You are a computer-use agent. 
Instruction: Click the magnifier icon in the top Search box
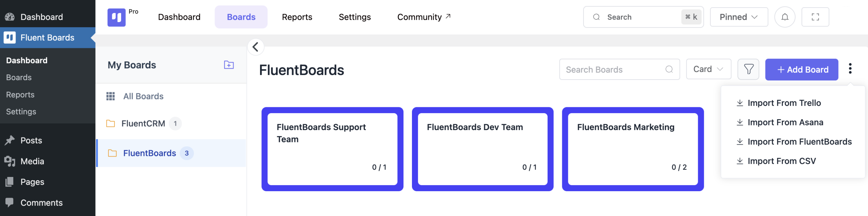[x=596, y=17]
